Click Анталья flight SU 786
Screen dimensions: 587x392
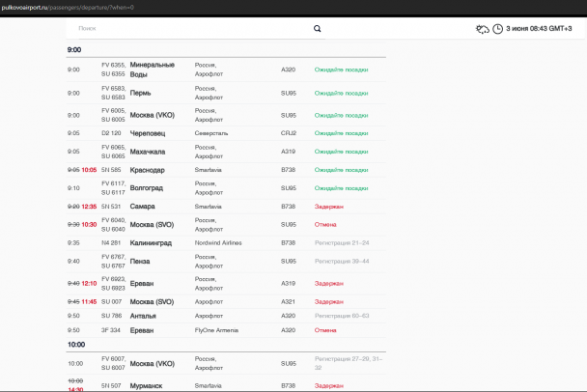tap(226, 316)
